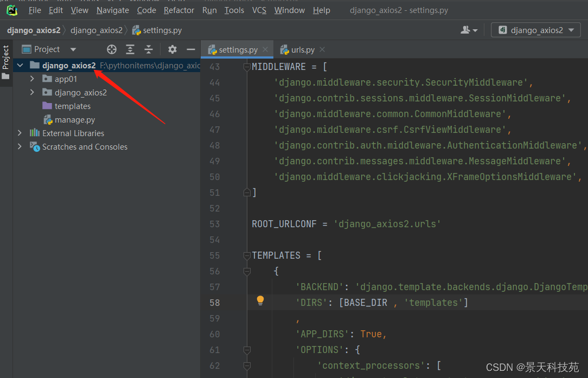Open the View menu
The image size is (588, 378).
click(80, 10)
